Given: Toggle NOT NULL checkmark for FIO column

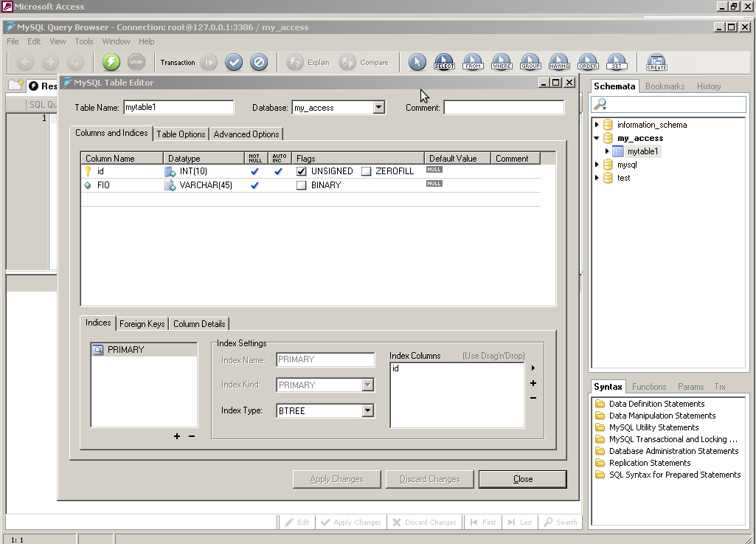Looking at the screenshot, I should pos(254,185).
